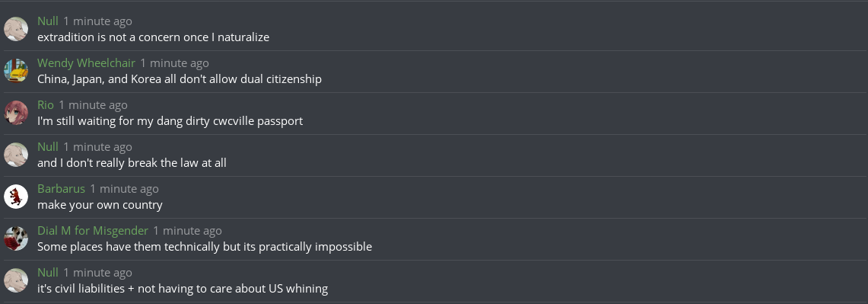The image size is (868, 304).
Task: Click the Rio username
Action: [46, 105]
